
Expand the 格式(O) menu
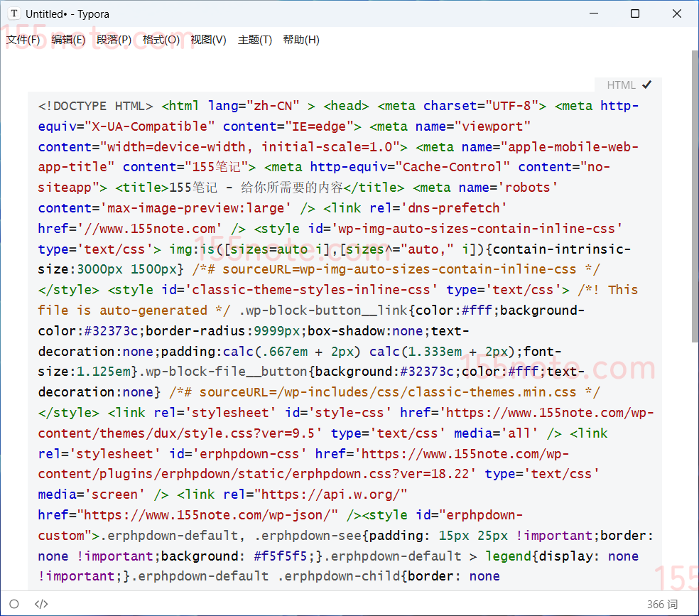point(161,40)
